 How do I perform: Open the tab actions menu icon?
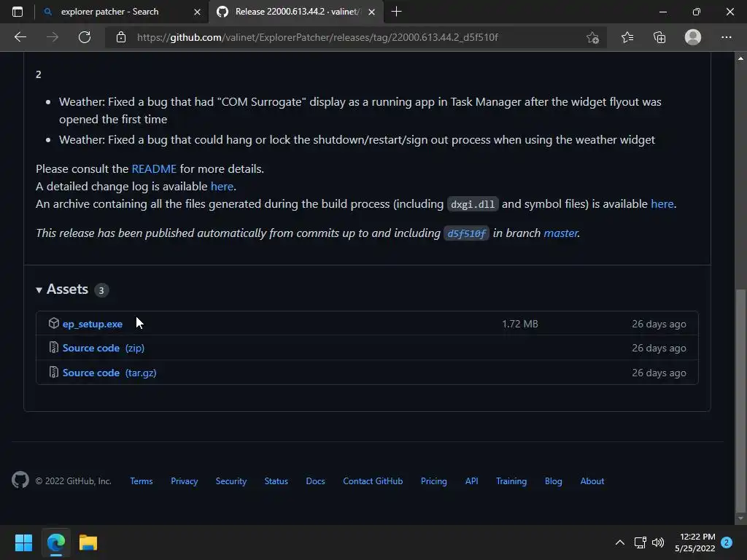tap(18, 12)
